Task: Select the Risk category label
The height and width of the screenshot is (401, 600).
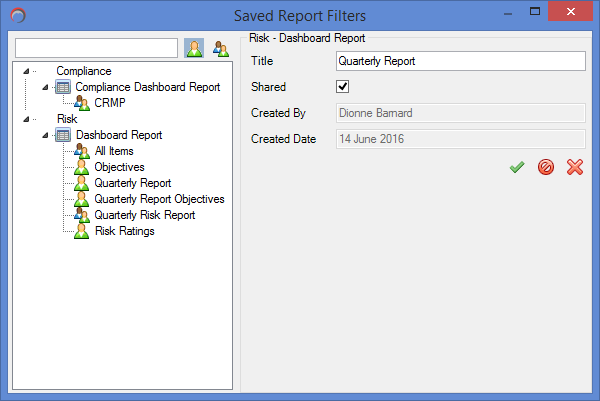Action: pyautogui.click(x=67, y=119)
